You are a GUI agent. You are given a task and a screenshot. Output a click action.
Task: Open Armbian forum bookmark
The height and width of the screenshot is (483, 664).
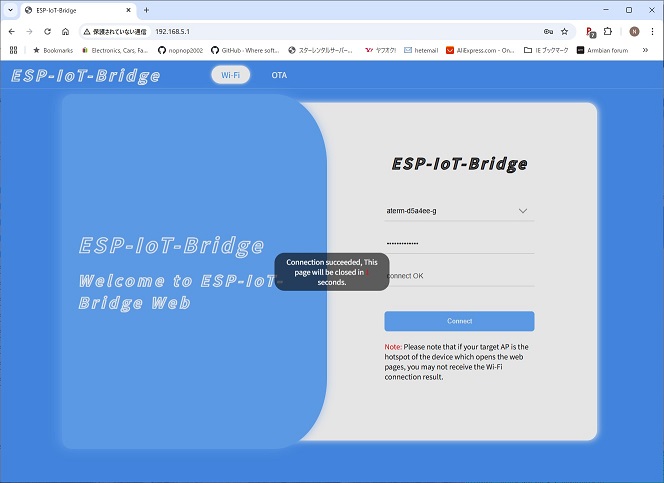pos(603,50)
